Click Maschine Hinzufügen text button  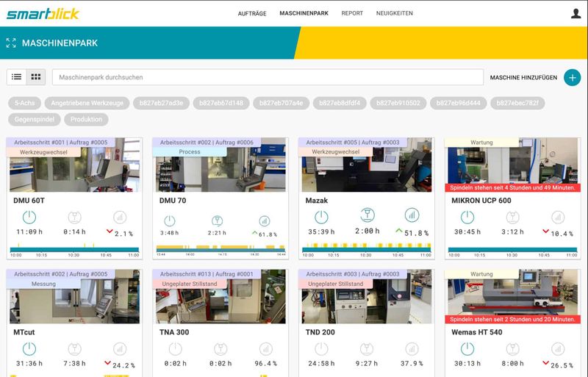click(523, 77)
